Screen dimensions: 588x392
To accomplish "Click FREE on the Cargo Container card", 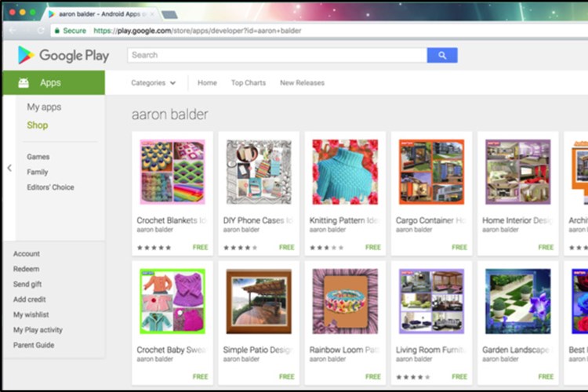I will [459, 247].
